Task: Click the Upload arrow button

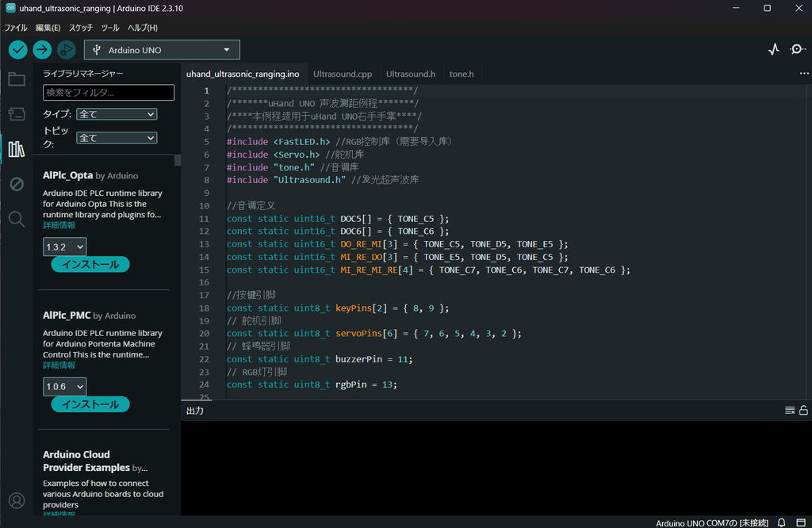Action: [42, 50]
